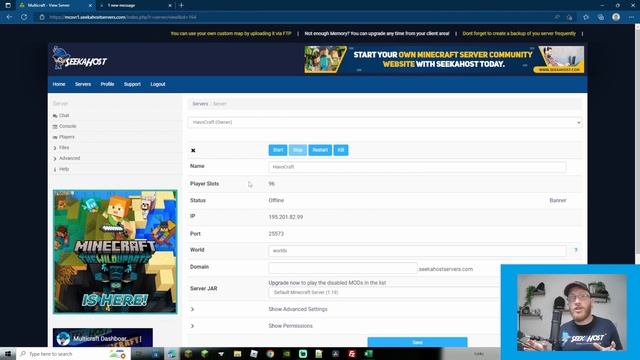Click the custom map FTP notice text

tap(231, 33)
